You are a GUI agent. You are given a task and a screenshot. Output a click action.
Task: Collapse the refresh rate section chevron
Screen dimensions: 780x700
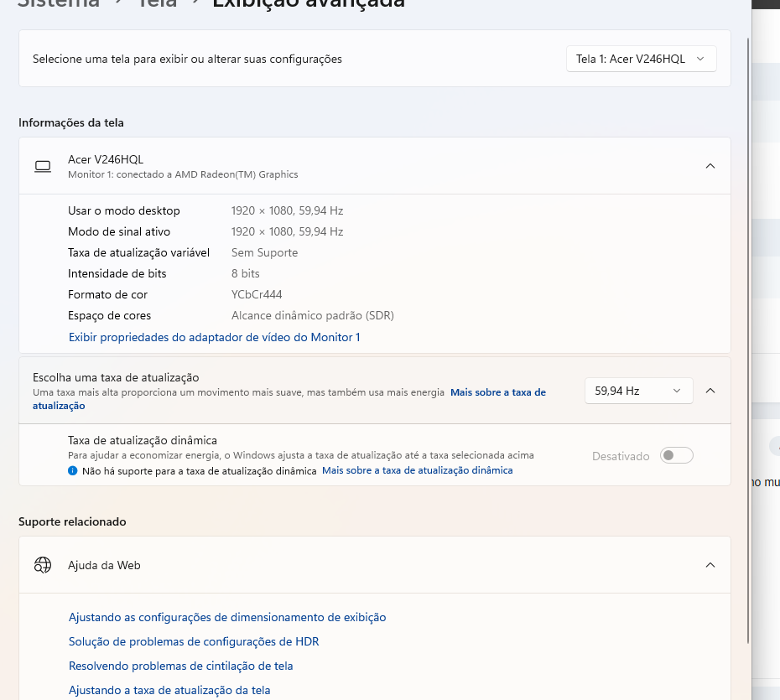click(710, 391)
